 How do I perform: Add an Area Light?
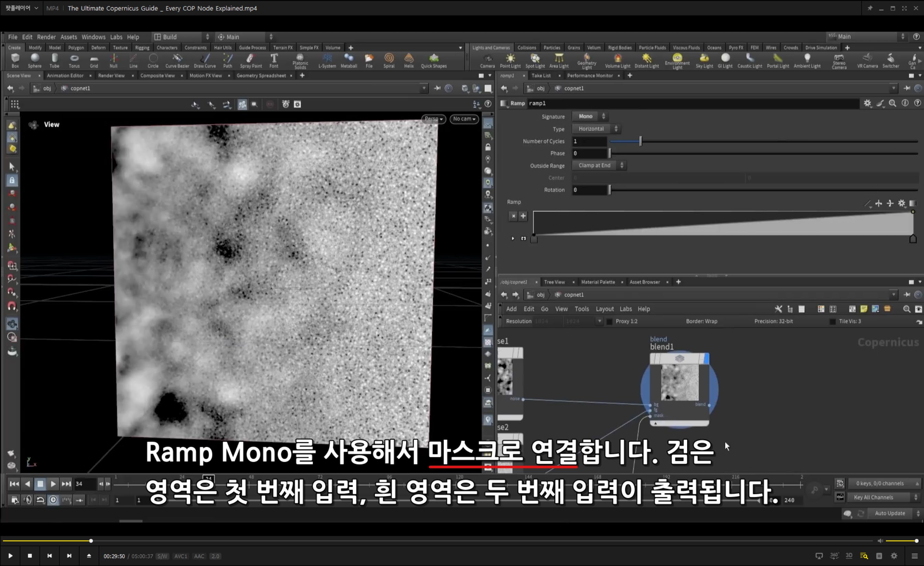pos(559,61)
